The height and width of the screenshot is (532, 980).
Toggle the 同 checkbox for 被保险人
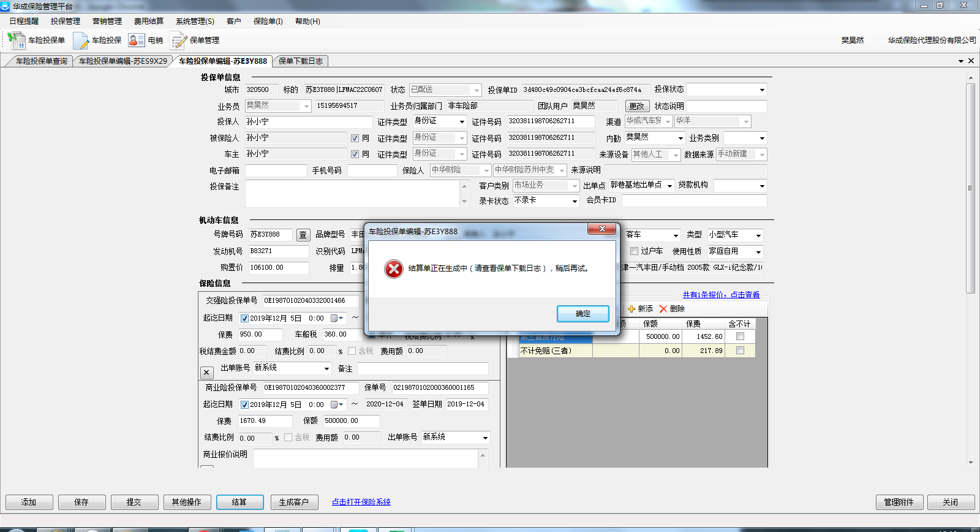[355, 139]
